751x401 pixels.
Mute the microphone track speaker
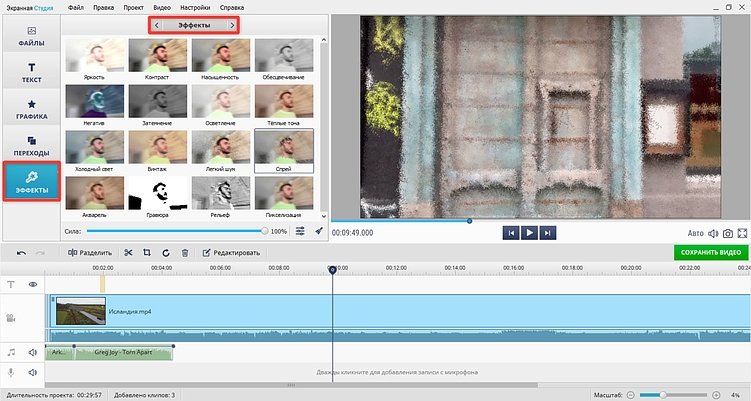pos(33,372)
